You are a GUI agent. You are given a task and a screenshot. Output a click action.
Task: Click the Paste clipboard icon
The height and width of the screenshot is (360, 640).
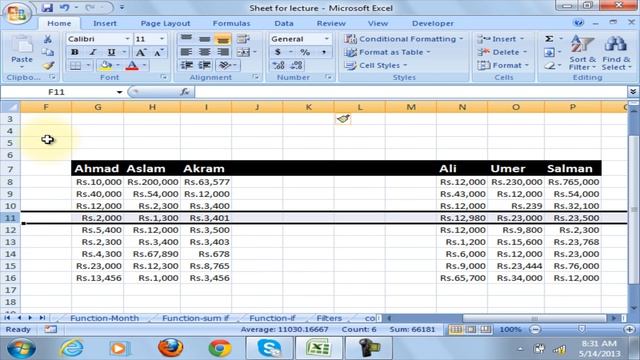pos(22,44)
